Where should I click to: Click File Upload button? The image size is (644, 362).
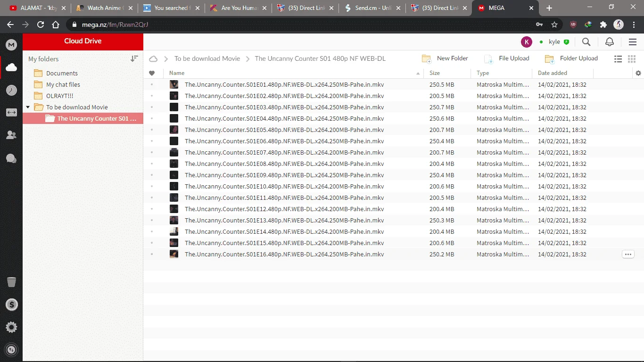pyautogui.click(x=507, y=58)
